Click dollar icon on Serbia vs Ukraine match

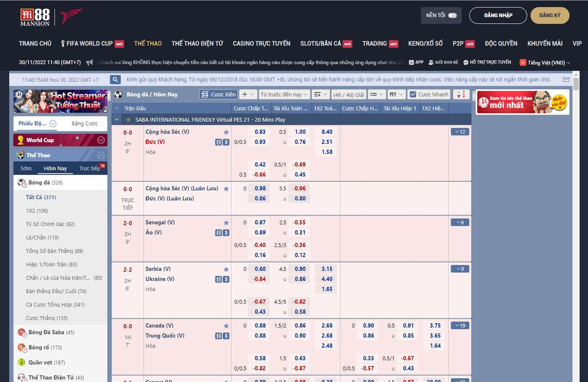click(x=226, y=279)
